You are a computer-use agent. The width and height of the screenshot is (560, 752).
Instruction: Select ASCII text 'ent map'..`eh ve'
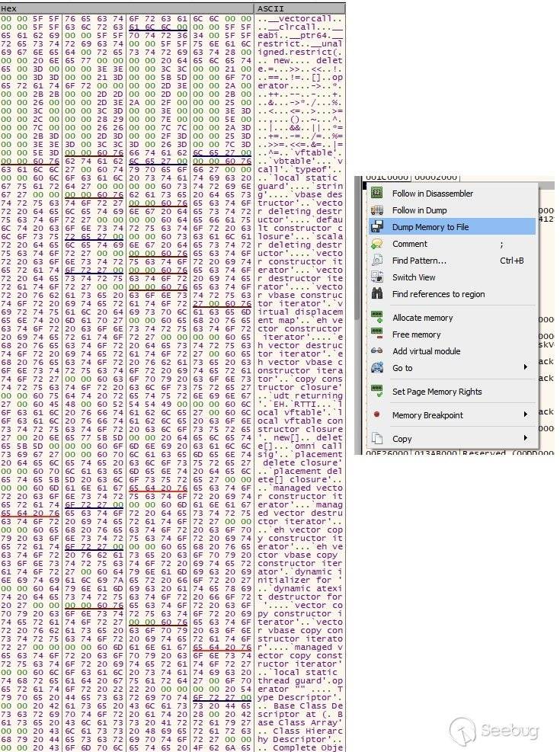pyautogui.click(x=300, y=321)
